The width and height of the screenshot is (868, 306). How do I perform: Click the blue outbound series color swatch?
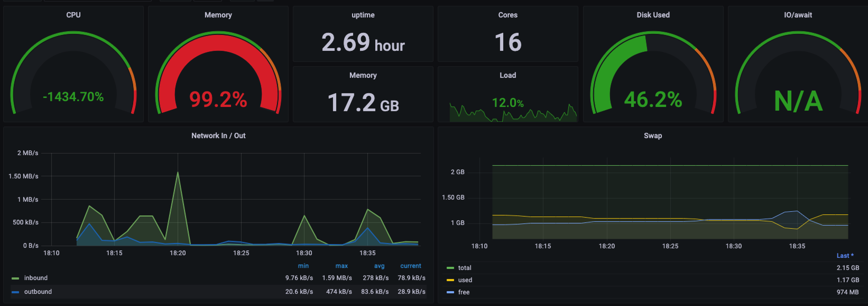(15, 292)
